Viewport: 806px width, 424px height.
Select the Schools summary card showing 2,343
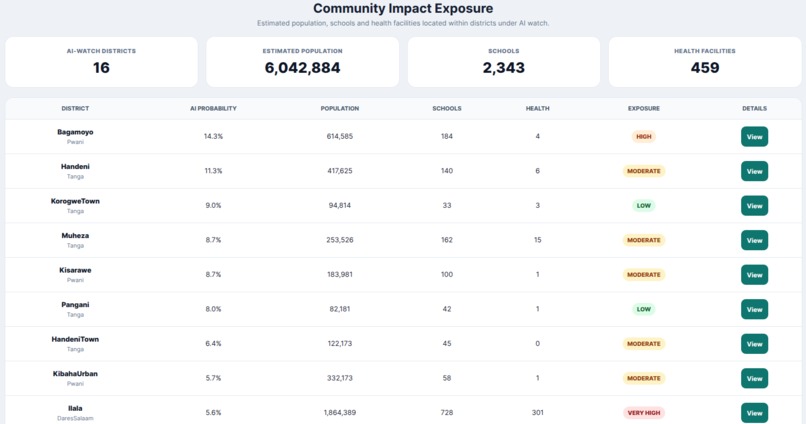(x=504, y=62)
